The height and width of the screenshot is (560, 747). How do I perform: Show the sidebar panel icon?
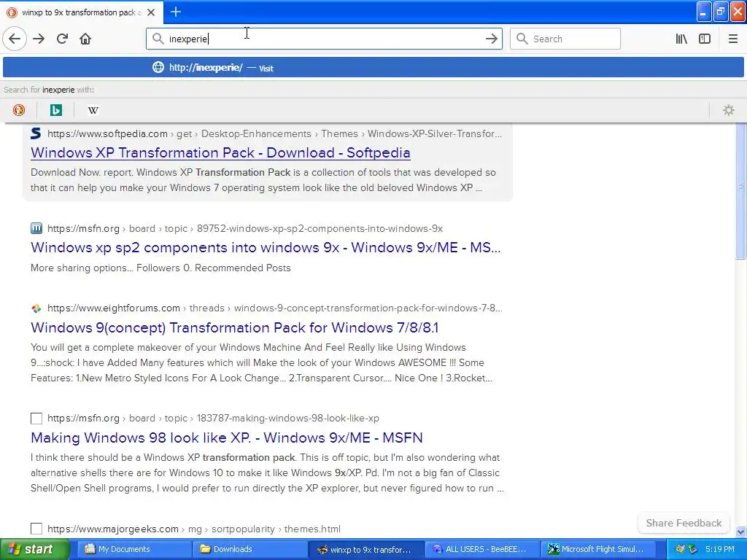705,39
